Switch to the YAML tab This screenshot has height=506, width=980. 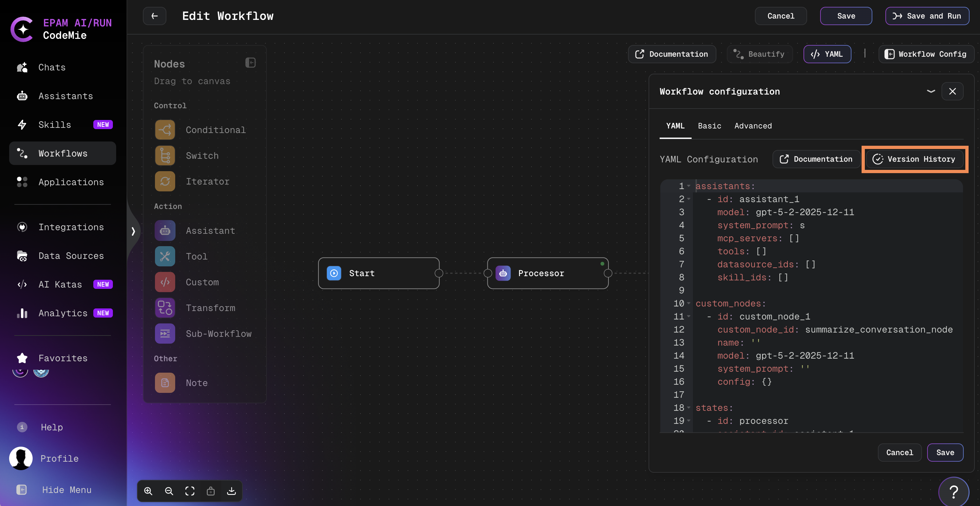tap(675, 126)
